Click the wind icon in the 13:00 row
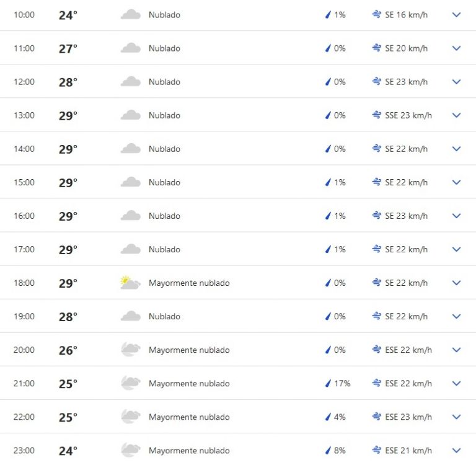The image size is (476, 465). point(376,115)
